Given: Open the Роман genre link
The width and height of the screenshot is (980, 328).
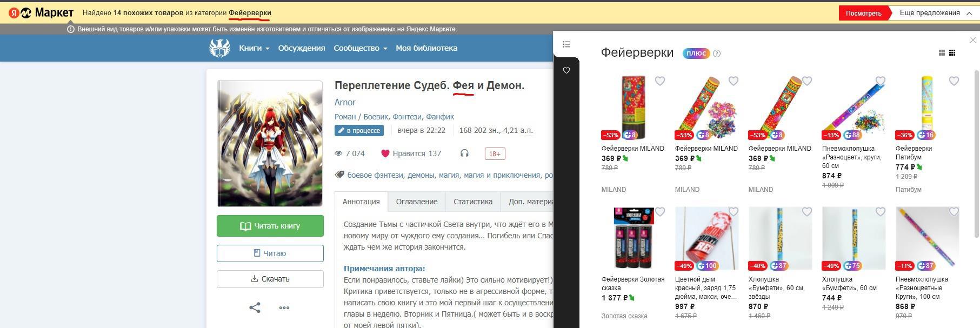Looking at the screenshot, I should click(x=345, y=117).
